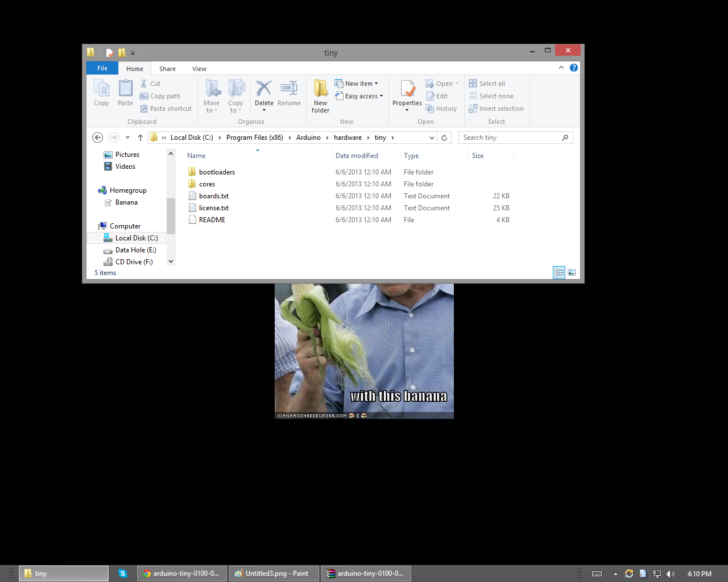Click the network icon in the system tray
The width and height of the screenshot is (728, 582).
657,573
